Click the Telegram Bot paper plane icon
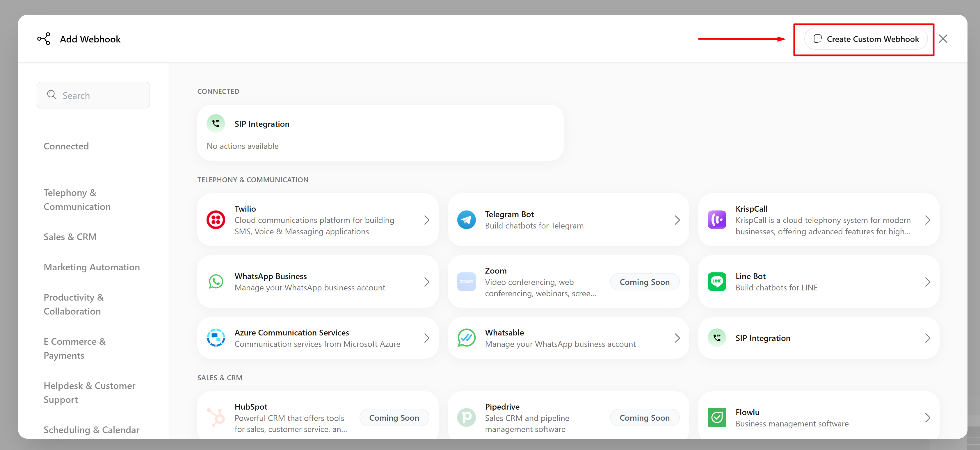The width and height of the screenshot is (980, 450). (466, 220)
